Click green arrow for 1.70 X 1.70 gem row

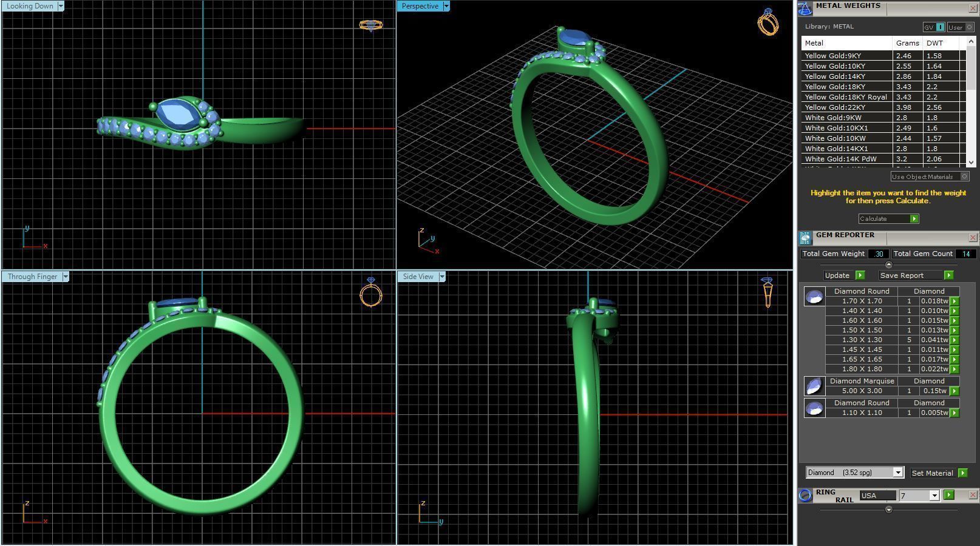(x=954, y=302)
